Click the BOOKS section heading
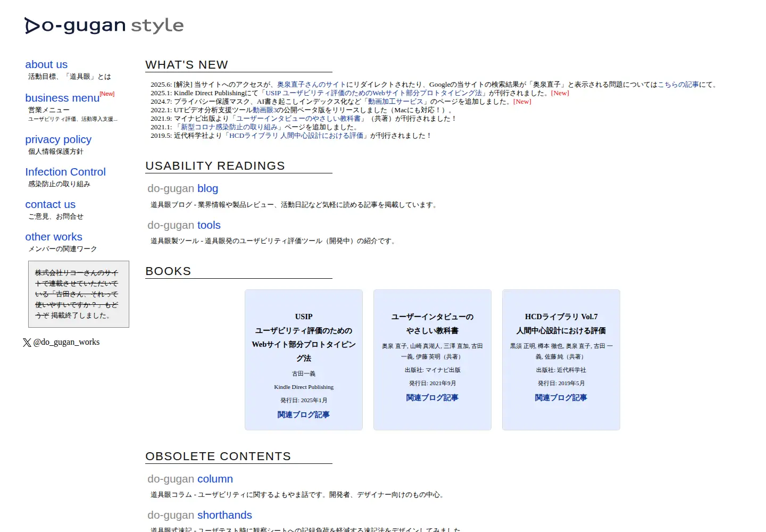The width and height of the screenshot is (766, 532). click(168, 271)
